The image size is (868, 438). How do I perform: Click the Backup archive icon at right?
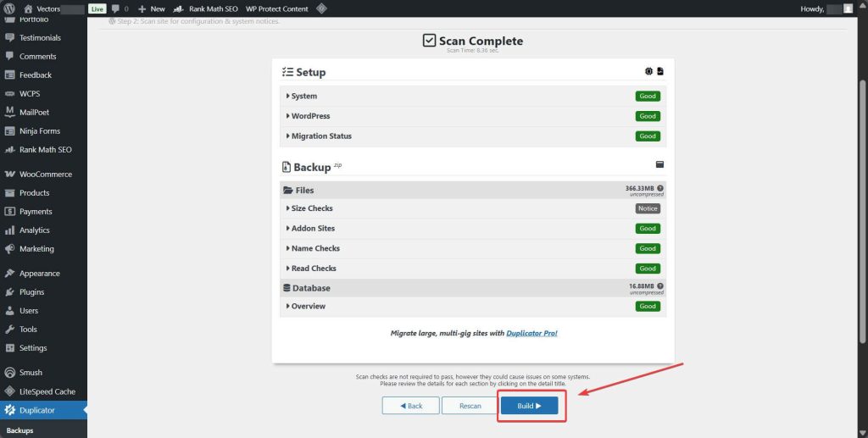point(659,164)
